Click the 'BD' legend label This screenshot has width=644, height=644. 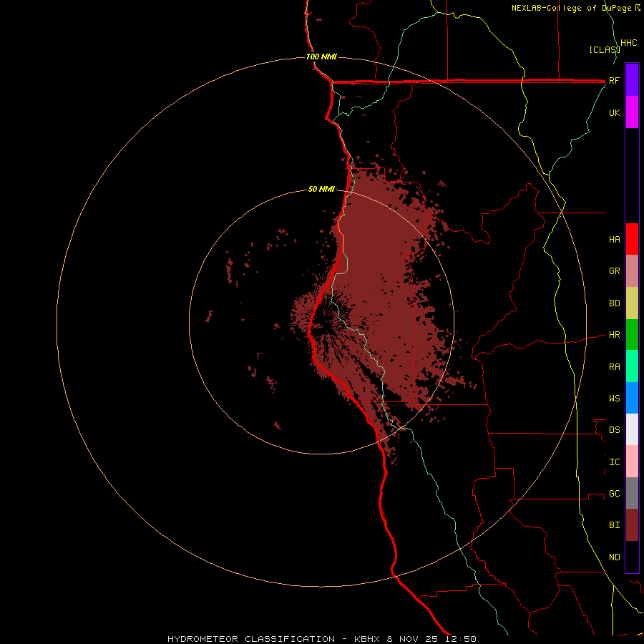pyautogui.click(x=614, y=303)
